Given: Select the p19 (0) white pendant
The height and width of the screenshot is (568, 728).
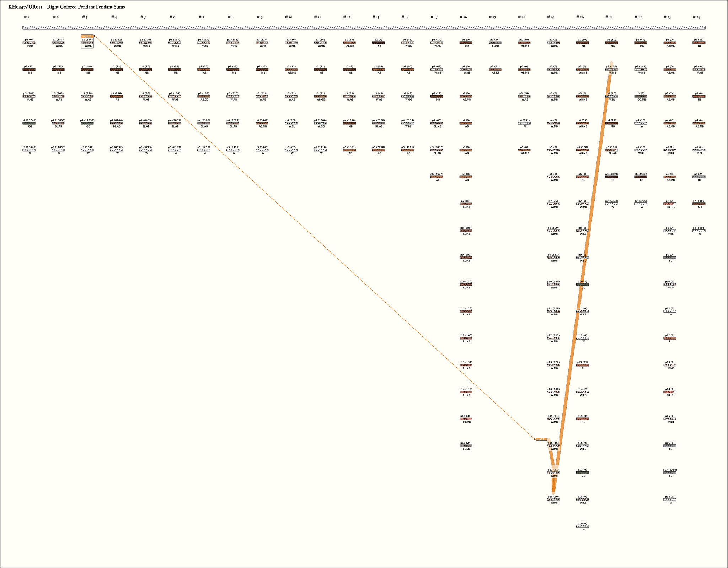Looking at the screenshot, I should coord(582,526).
